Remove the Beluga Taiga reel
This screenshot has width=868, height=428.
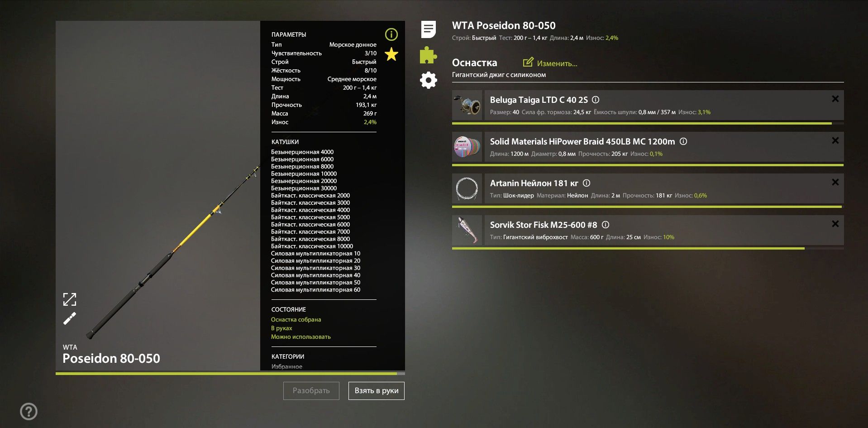[x=835, y=99]
